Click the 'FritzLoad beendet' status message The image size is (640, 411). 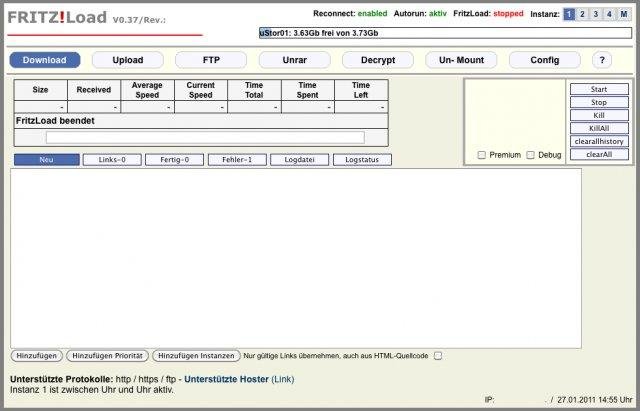(x=55, y=121)
